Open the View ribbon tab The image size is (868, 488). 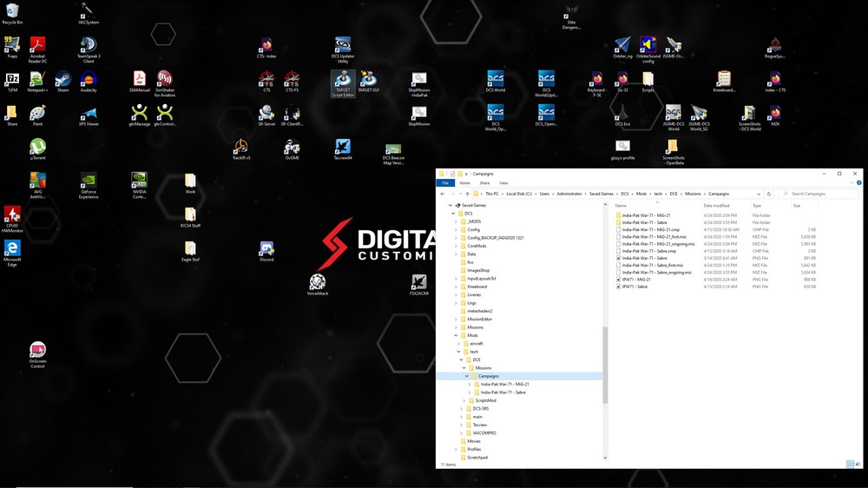(503, 183)
